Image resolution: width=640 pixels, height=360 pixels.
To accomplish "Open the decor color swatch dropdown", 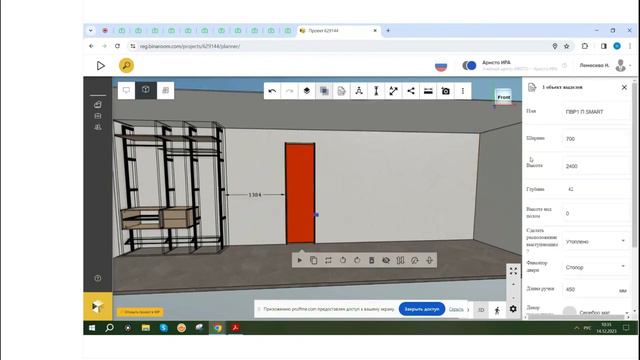I will click(596, 312).
